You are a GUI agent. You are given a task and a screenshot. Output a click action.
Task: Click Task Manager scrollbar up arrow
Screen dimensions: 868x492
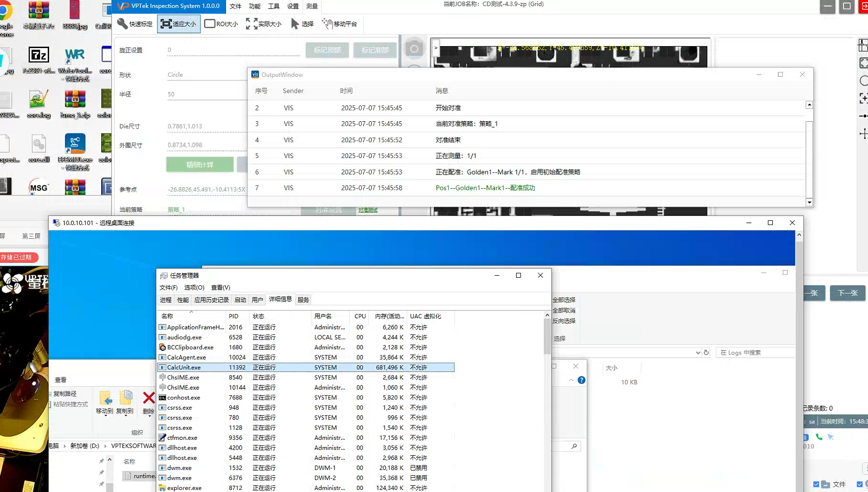pos(547,315)
